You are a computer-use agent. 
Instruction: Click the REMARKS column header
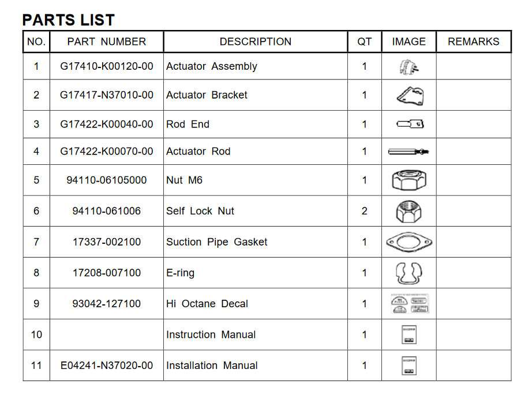pyautogui.click(x=473, y=42)
